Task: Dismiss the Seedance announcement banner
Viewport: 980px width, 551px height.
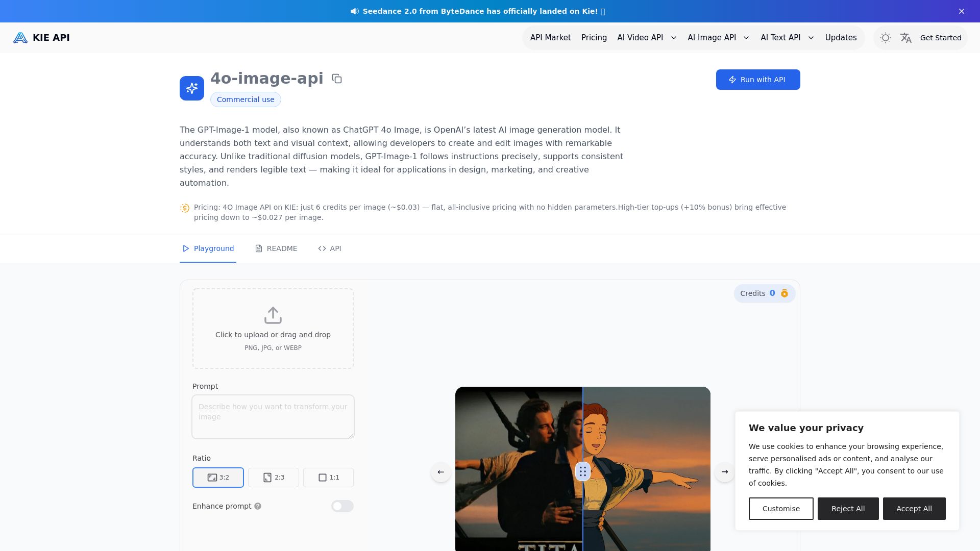Action: (962, 11)
